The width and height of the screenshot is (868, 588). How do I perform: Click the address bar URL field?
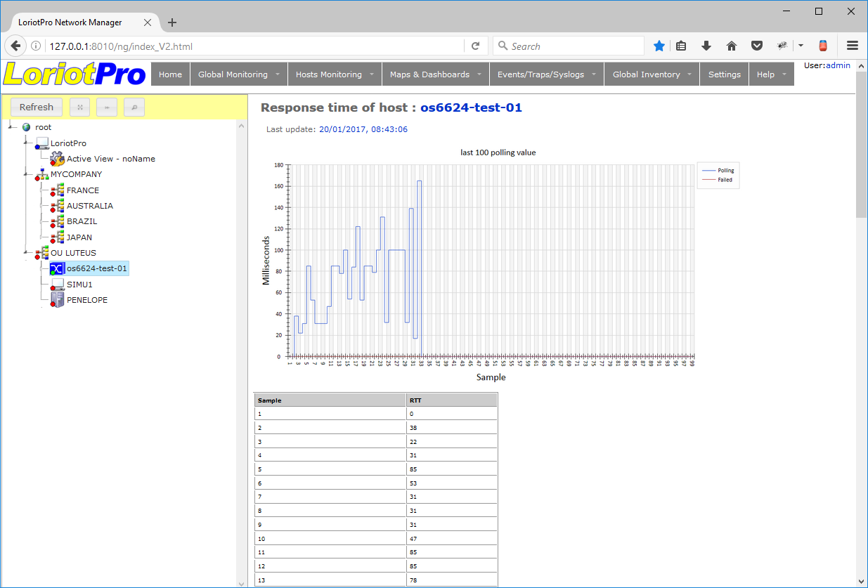tap(253, 46)
